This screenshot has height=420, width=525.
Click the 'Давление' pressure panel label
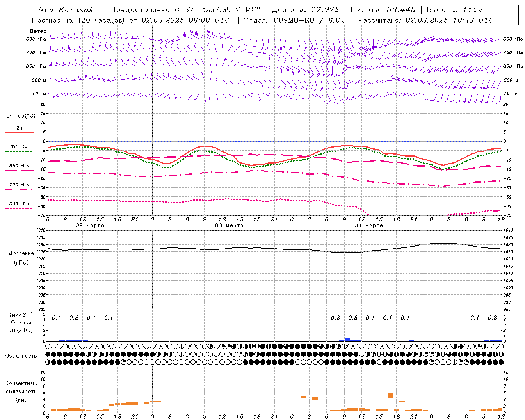click(21, 253)
